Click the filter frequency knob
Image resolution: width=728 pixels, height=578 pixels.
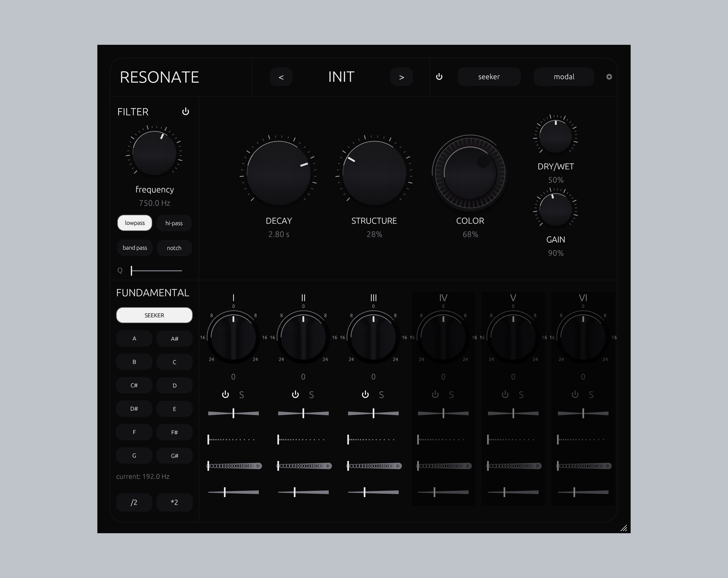pos(154,153)
